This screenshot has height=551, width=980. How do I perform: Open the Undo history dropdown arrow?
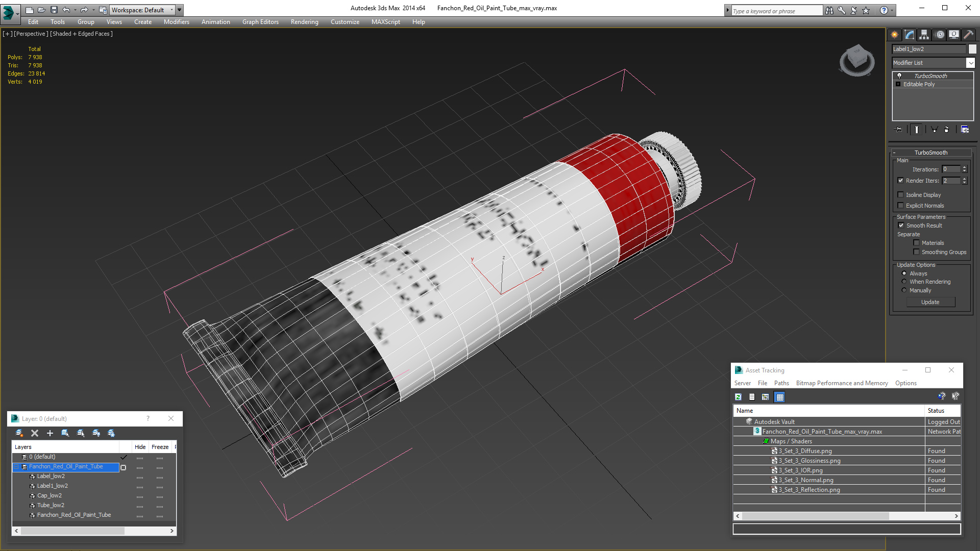[x=75, y=10]
